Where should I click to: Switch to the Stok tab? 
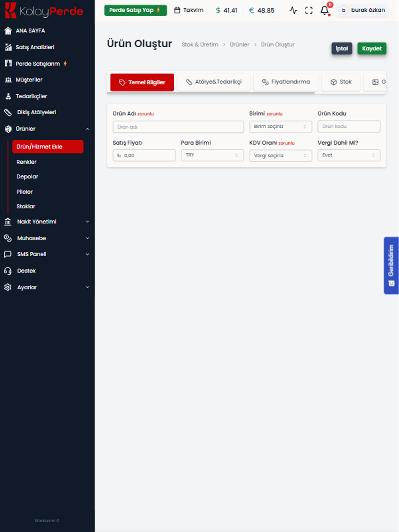341,82
